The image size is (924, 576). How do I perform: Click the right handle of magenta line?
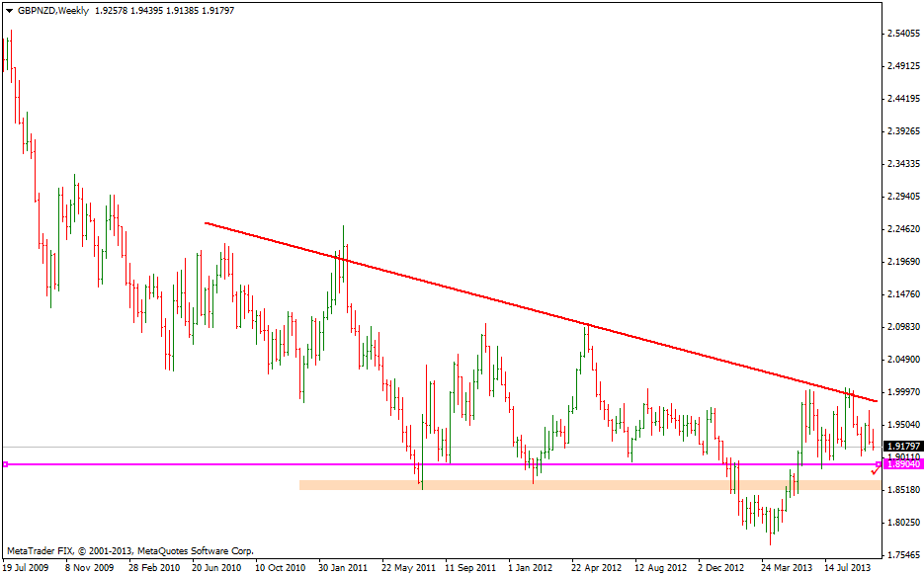(x=879, y=464)
